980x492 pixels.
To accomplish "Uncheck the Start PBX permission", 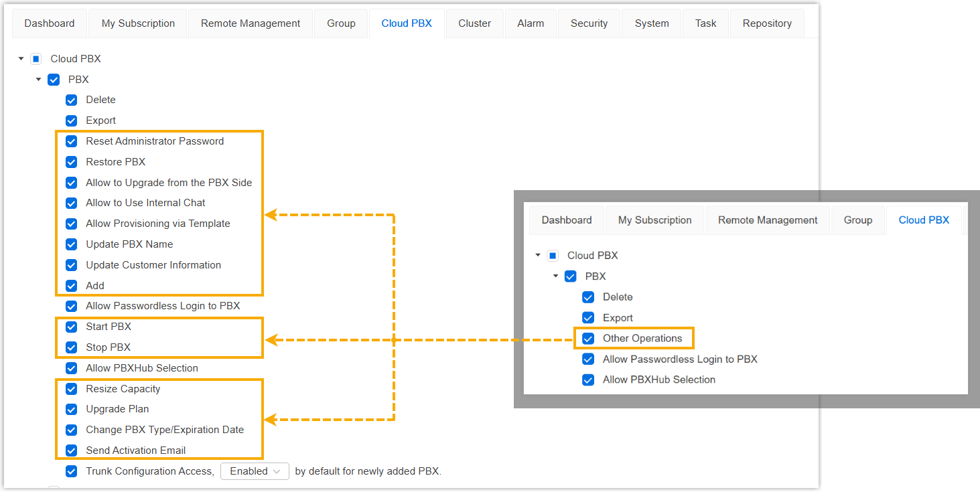I will click(72, 327).
